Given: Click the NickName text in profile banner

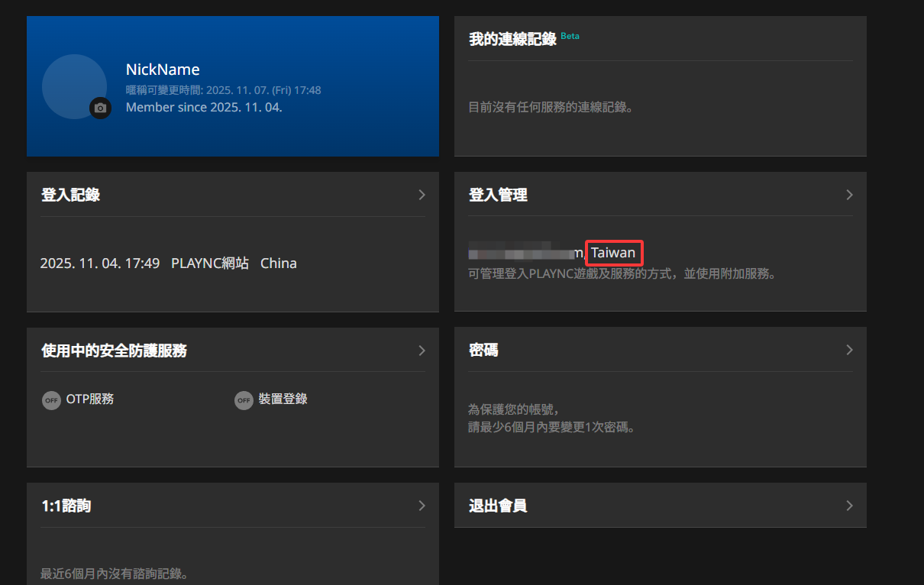Looking at the screenshot, I should (x=163, y=69).
